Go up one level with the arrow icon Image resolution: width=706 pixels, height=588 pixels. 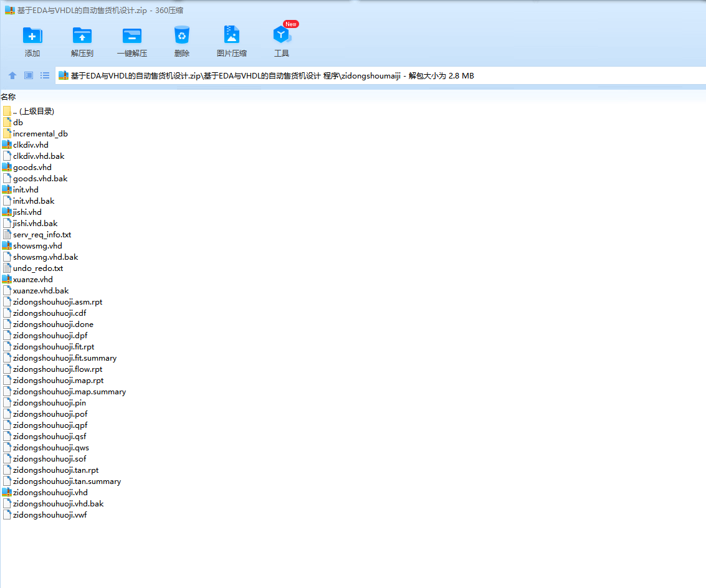coord(12,75)
